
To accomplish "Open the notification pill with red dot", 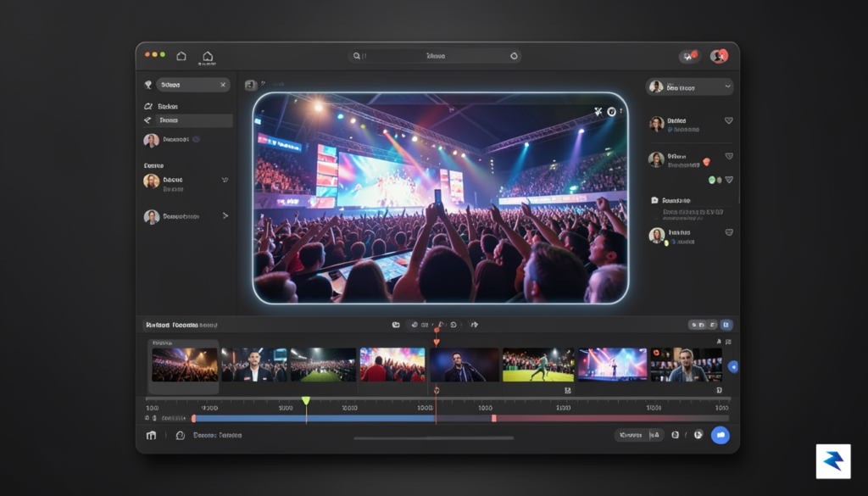I will click(x=690, y=56).
